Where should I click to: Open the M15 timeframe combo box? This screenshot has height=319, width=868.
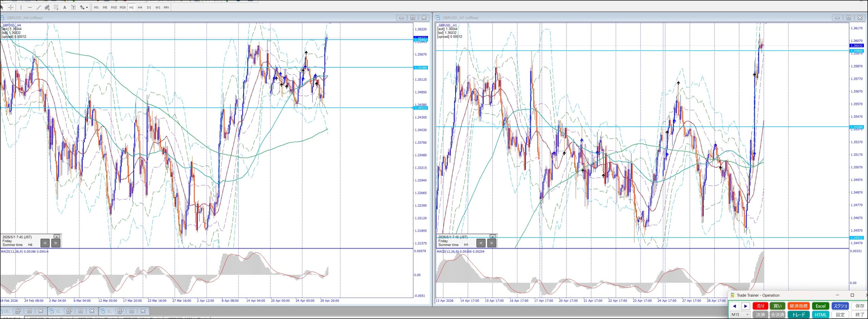[740, 315]
